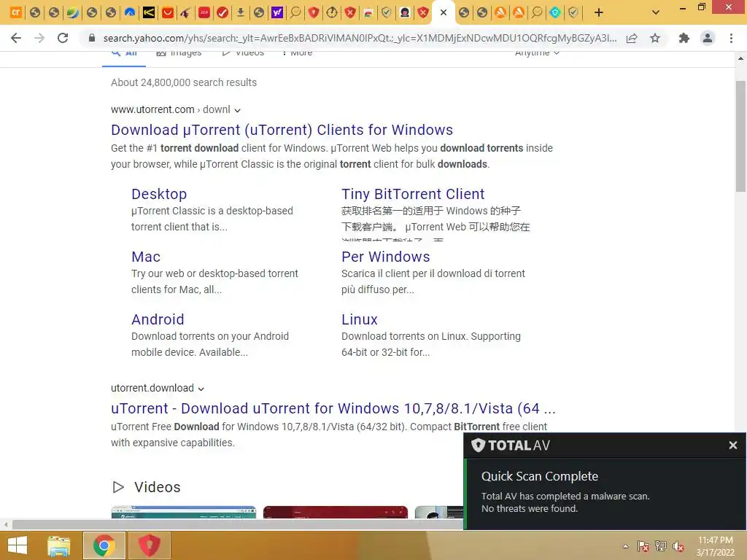The image size is (747, 560).
Task: Expand options arrow beside utorrent.download
Action: [201, 389]
